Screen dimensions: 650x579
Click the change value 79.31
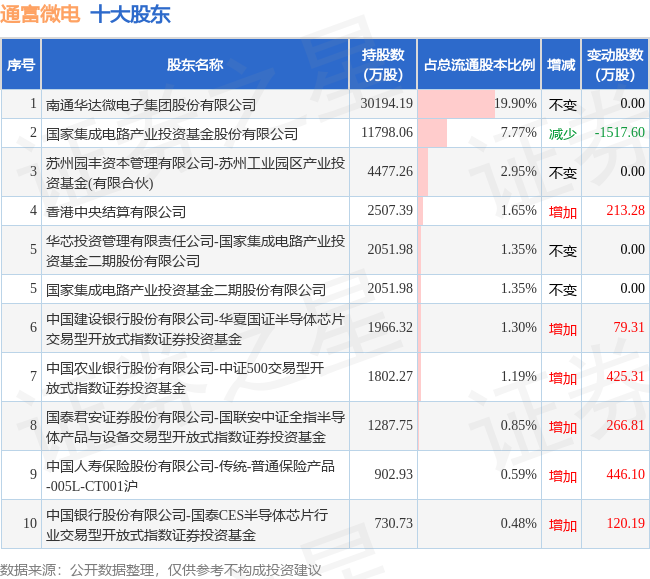pyautogui.click(x=629, y=327)
